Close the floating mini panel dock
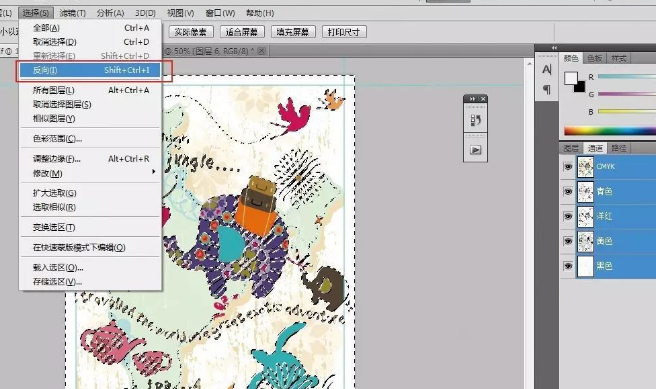The width and height of the screenshot is (656, 389). point(483,99)
